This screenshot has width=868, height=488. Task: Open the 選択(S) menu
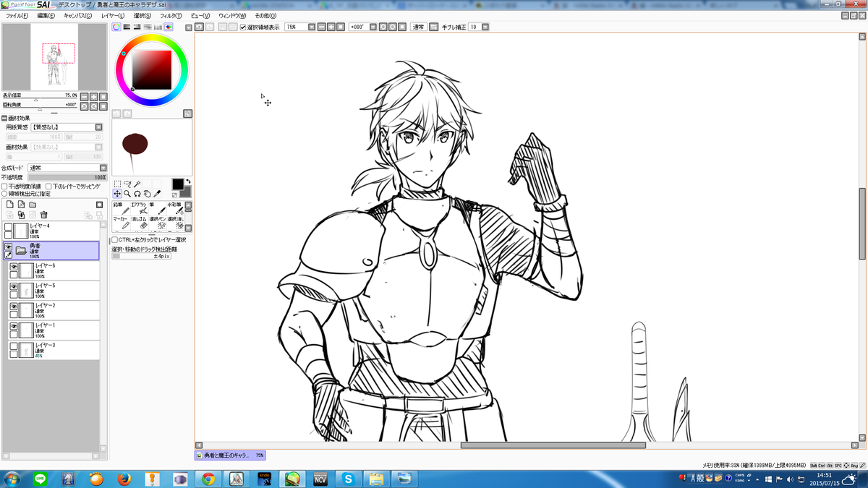[x=142, y=15]
